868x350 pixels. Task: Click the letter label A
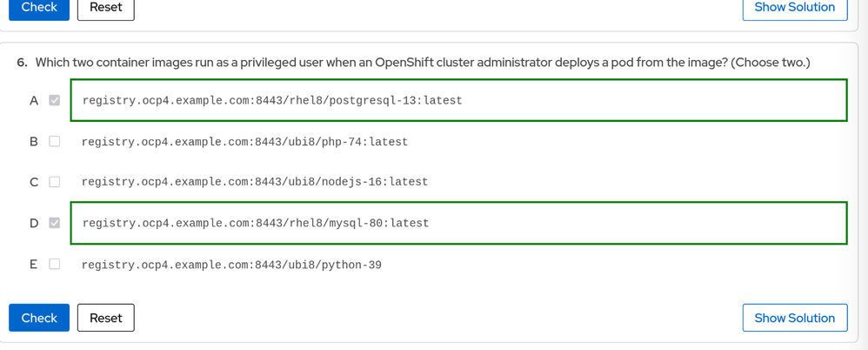point(34,100)
